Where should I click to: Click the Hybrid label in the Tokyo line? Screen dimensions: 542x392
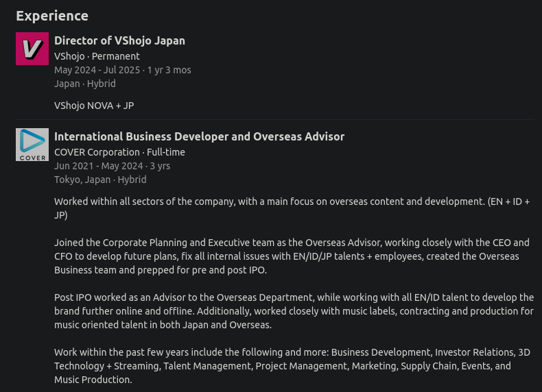coord(132,180)
